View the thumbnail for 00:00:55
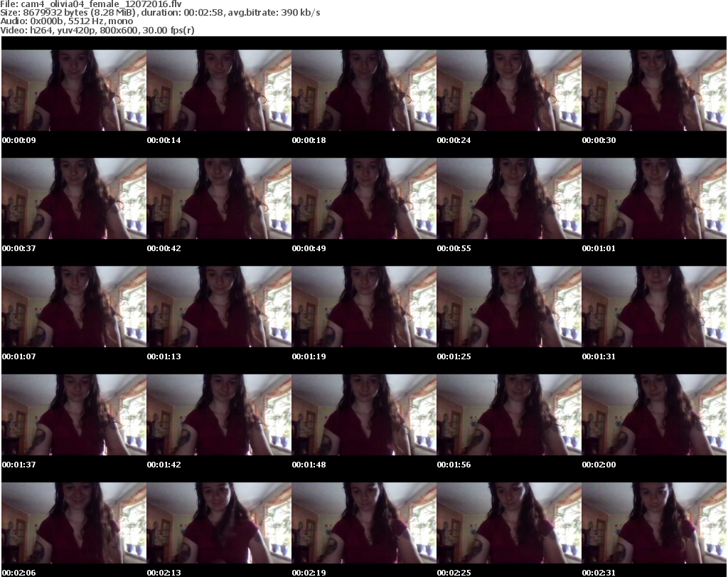Screen dimensions: 728x577 coord(509,198)
